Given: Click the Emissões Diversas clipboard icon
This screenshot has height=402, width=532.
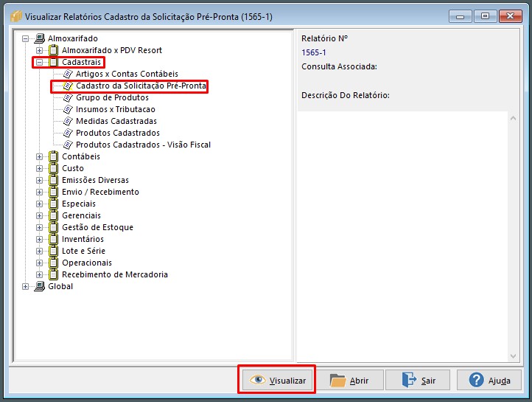Looking at the screenshot, I should [x=53, y=180].
